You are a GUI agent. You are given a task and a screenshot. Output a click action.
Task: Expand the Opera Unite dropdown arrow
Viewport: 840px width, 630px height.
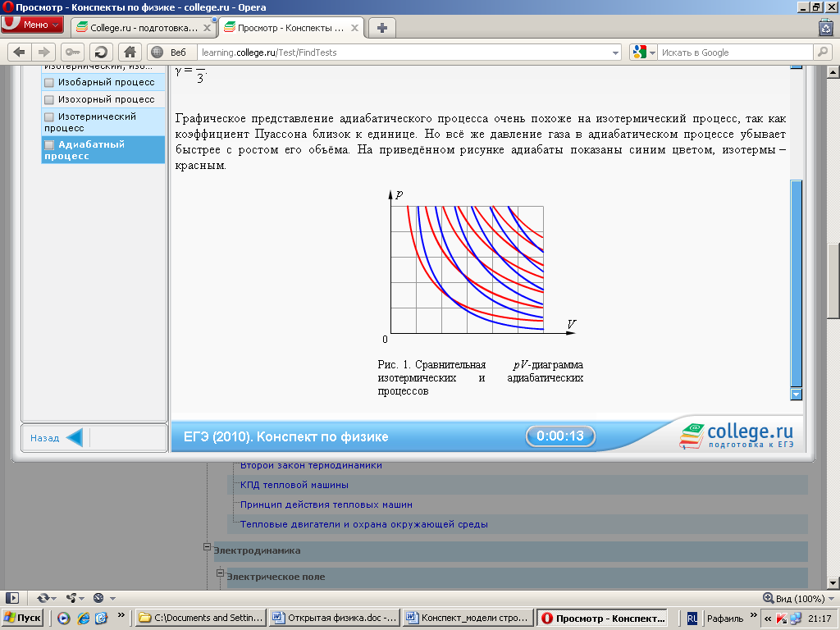point(81,598)
